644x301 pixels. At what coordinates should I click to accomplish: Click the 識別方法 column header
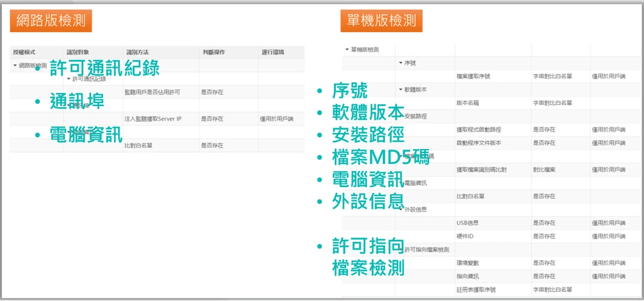pyautogui.click(x=138, y=52)
